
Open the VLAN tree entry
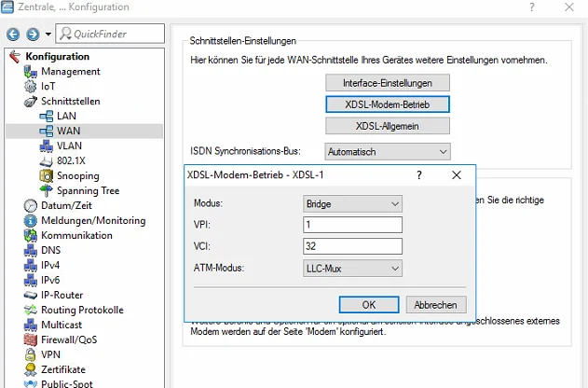(69, 146)
